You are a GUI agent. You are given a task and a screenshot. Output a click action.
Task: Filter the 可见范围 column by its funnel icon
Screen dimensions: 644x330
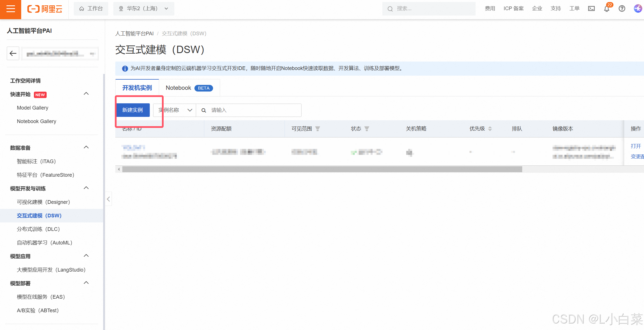click(318, 129)
